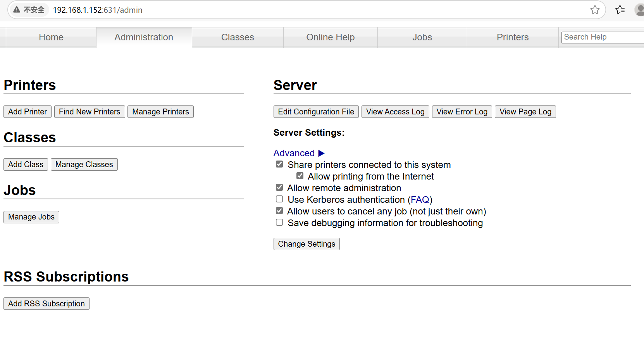Click the not-secure warning icon
The height and width of the screenshot is (349, 644).
(x=17, y=10)
